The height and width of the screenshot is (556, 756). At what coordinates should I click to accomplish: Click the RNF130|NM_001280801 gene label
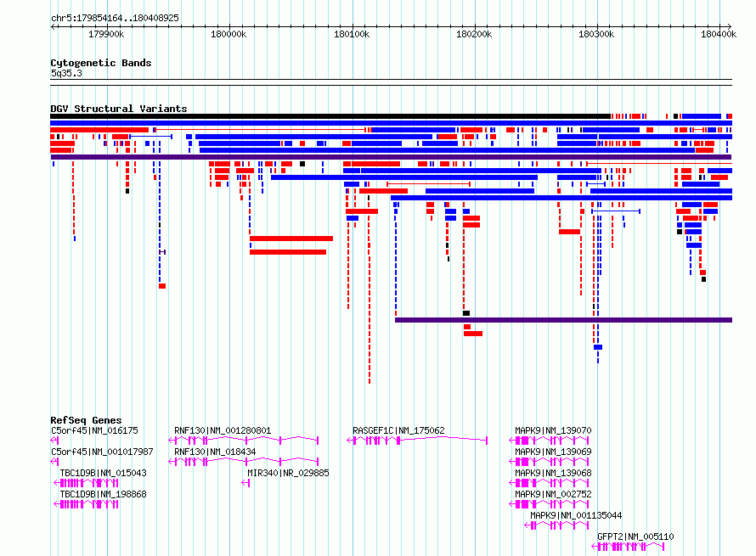(223, 430)
